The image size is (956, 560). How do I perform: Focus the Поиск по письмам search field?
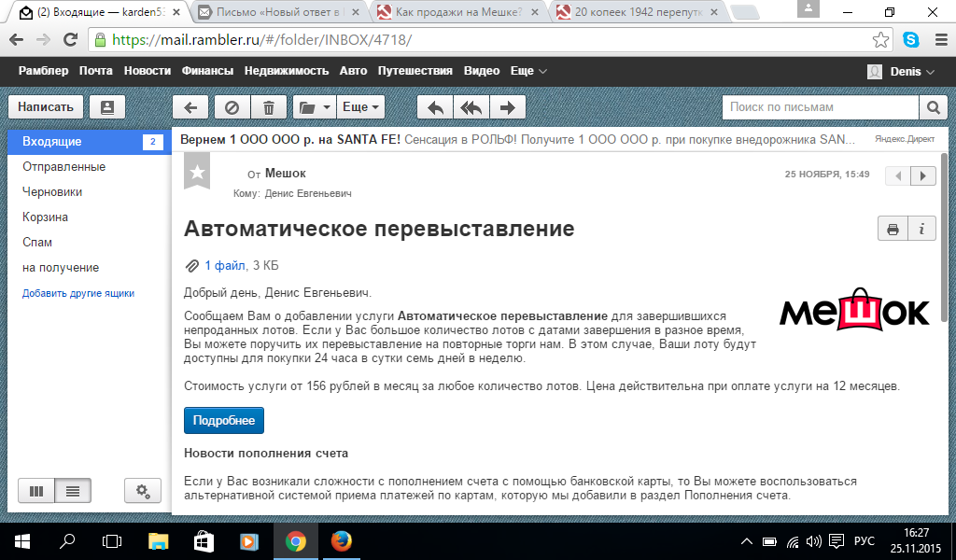click(x=821, y=107)
